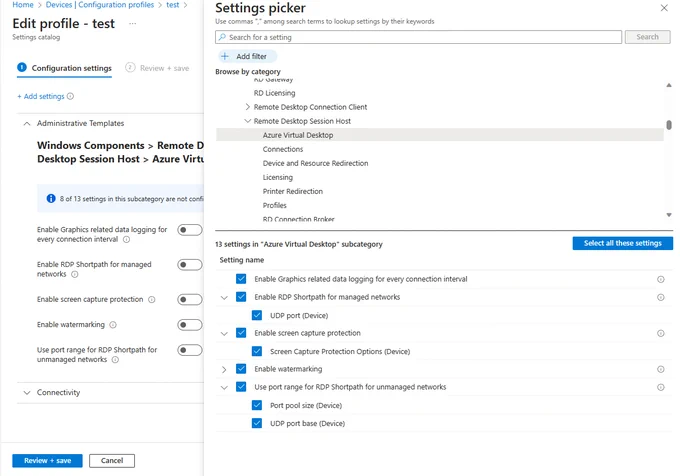680x476 pixels.
Task: Uncheck UDP port (Device) checkbox
Action: click(257, 315)
